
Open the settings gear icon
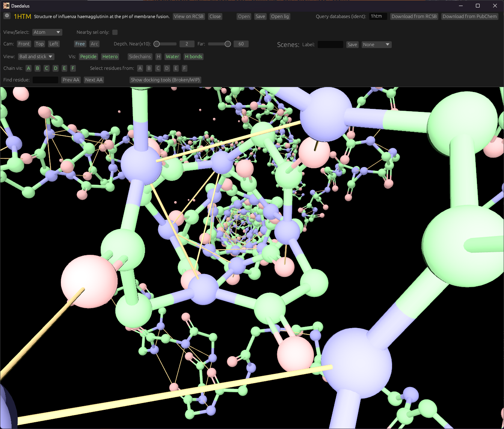pos(7,16)
